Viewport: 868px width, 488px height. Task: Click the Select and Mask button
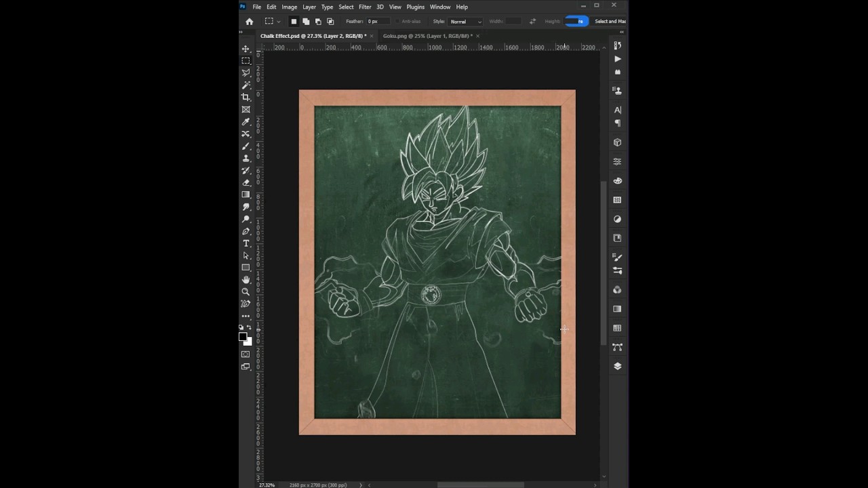click(610, 22)
